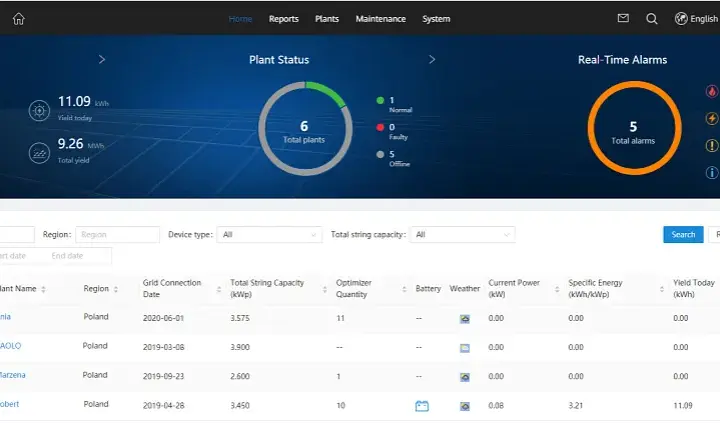This screenshot has height=423, width=720.
Task: Click the Total alarms orange ring
Action: click(x=634, y=128)
